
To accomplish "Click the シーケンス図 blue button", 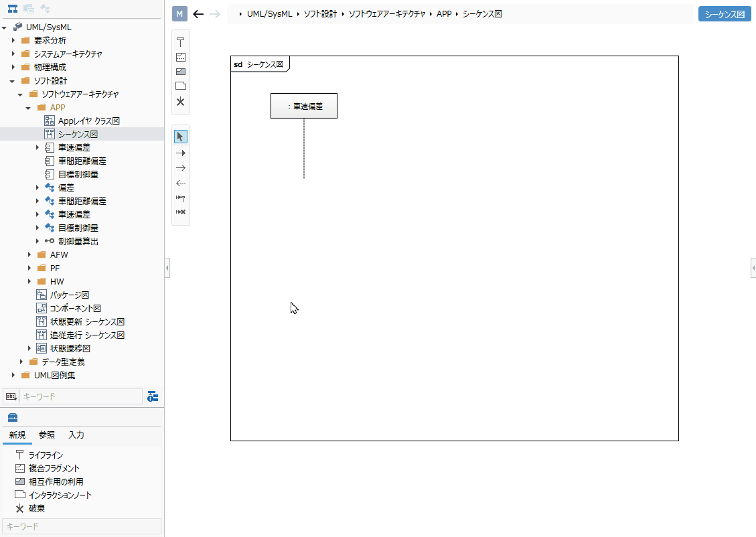I will pyautogui.click(x=725, y=14).
